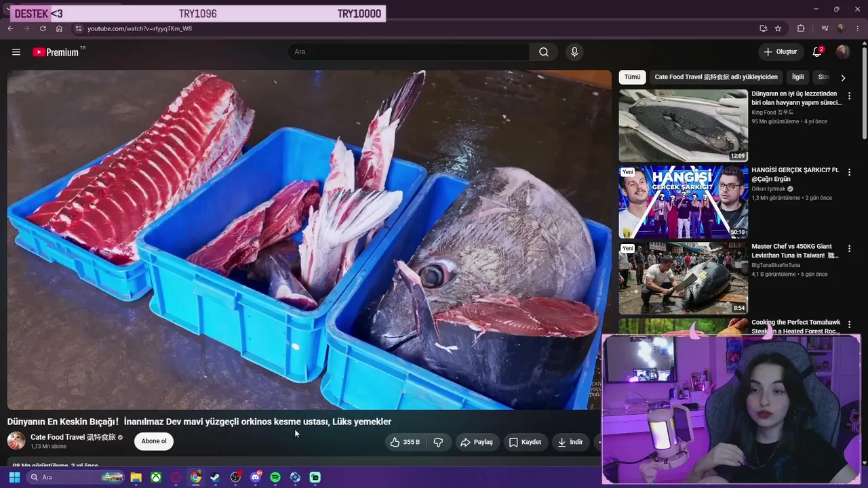Reload the current page
Image resolution: width=868 pixels, height=488 pixels.
(x=43, y=28)
